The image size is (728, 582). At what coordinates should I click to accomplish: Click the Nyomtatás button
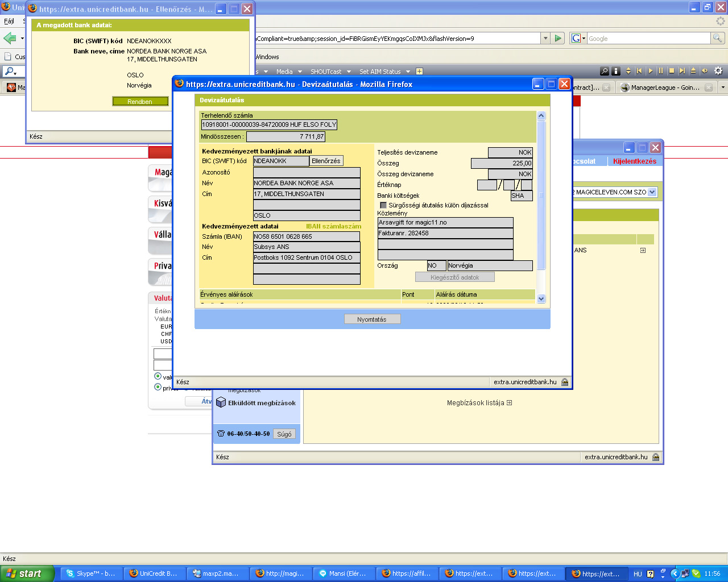click(372, 319)
